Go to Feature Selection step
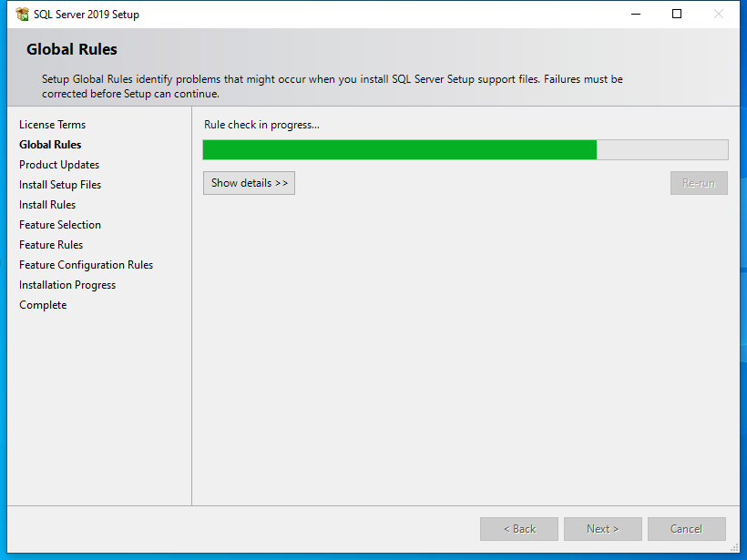The image size is (747, 560). point(60,225)
